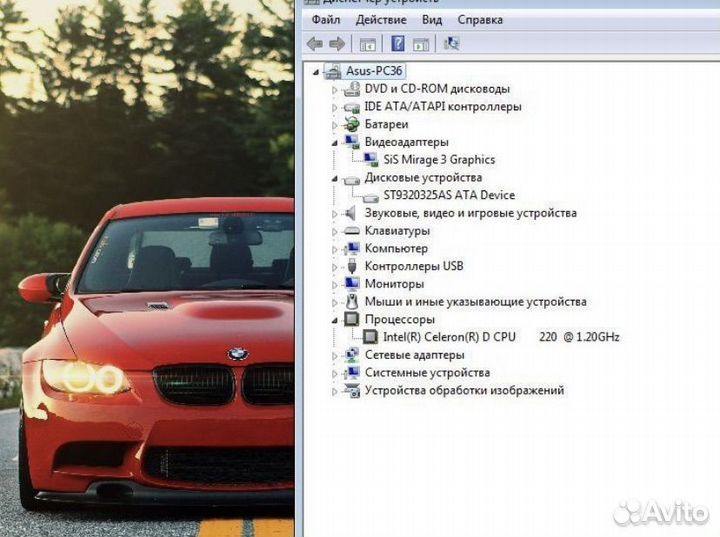Expand IDE ATA/ATAPI контроллеры node
720x537 pixels.
click(334, 107)
